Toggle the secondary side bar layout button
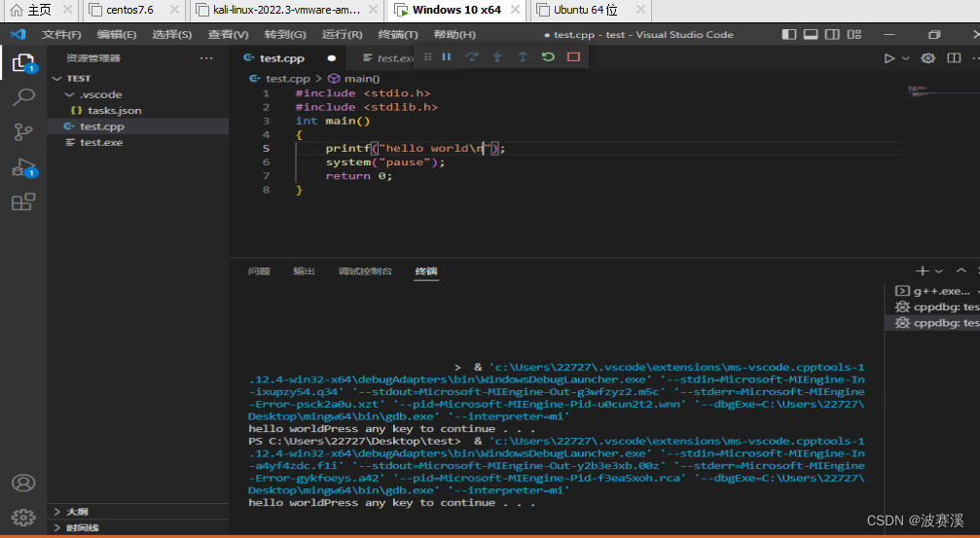980x538 pixels. point(832,34)
